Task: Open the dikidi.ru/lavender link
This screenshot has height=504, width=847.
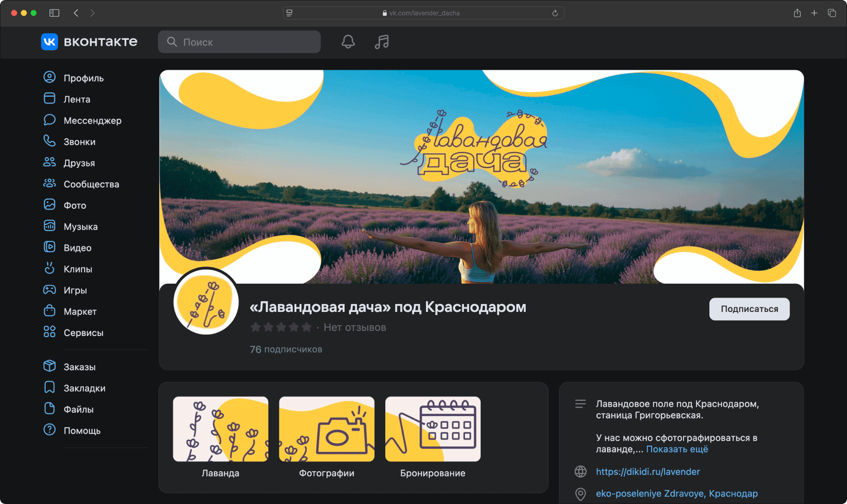Action: 647,472
